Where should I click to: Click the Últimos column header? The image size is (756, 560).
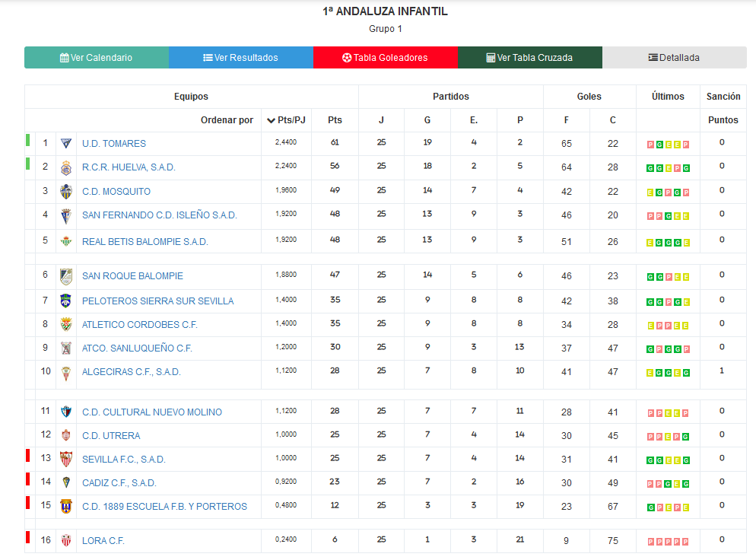pyautogui.click(x=668, y=97)
